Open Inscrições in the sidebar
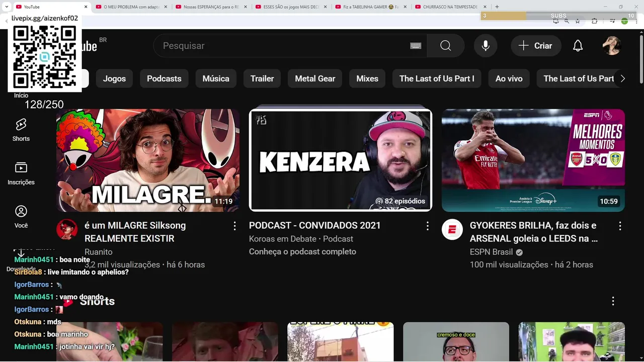The width and height of the screenshot is (644, 362). click(21, 173)
